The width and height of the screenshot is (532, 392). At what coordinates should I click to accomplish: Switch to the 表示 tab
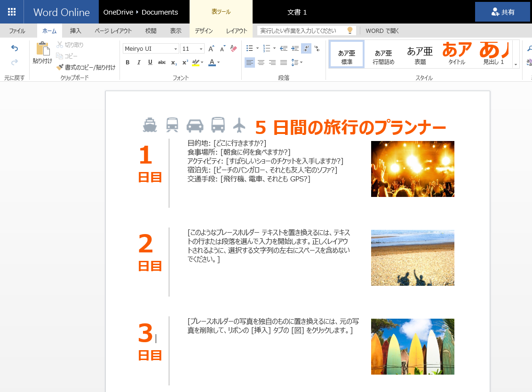click(x=175, y=31)
